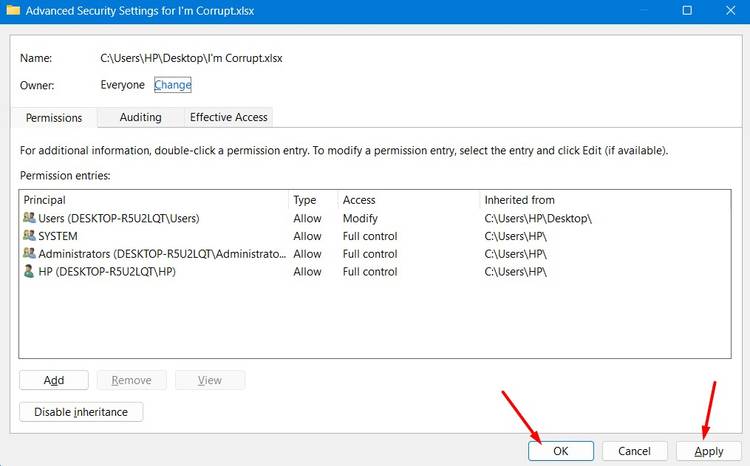Click the Allow type in Users row
This screenshot has height=466, width=750.
pyautogui.click(x=307, y=218)
